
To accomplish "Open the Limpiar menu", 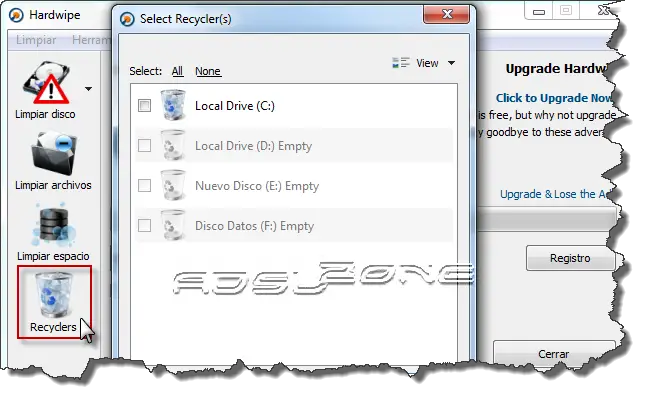I will click(x=36, y=40).
